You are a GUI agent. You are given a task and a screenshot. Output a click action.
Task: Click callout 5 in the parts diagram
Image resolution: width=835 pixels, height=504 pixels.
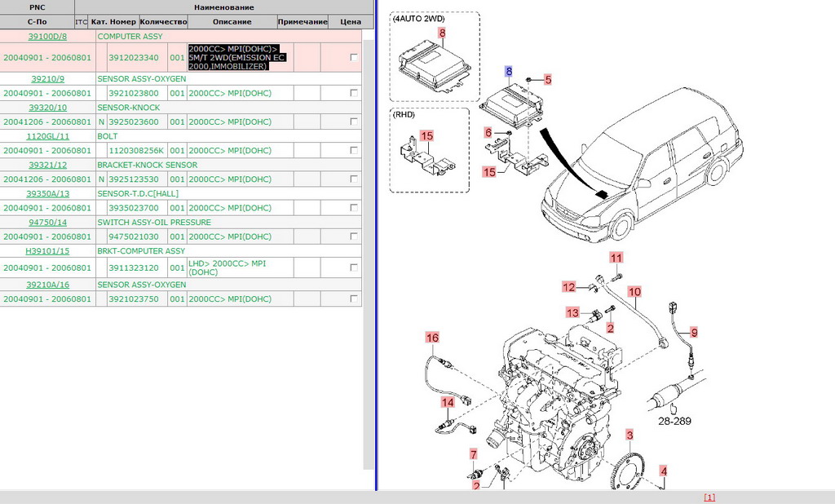(x=548, y=79)
